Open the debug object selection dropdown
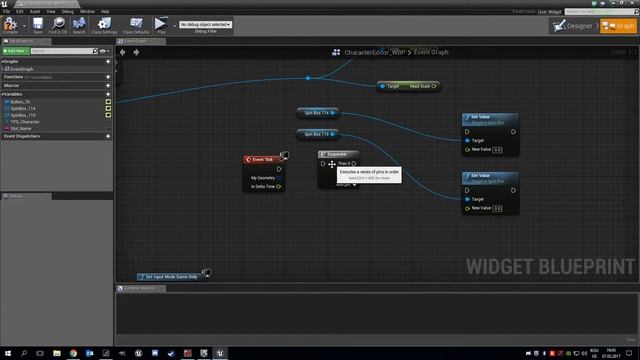640x360 pixels. click(x=205, y=24)
